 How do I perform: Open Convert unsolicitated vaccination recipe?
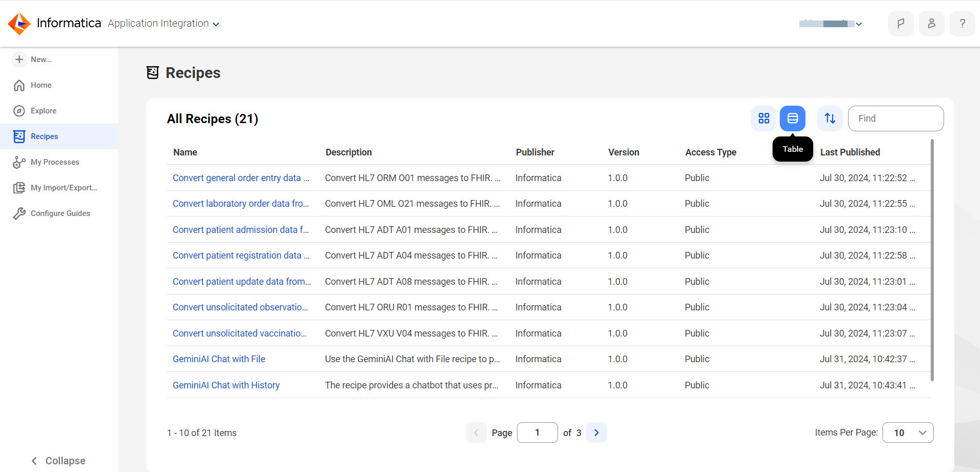(x=240, y=333)
